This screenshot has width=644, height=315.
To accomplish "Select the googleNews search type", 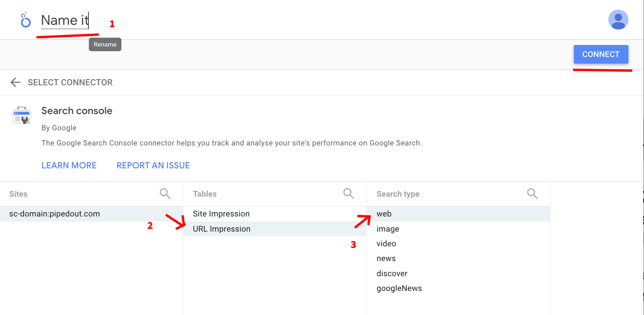I will [x=458, y=288].
